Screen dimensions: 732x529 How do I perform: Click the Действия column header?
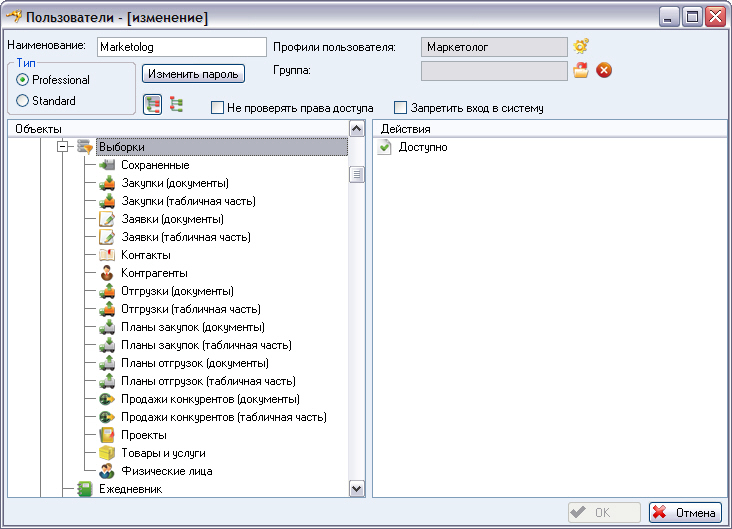pyautogui.click(x=549, y=128)
